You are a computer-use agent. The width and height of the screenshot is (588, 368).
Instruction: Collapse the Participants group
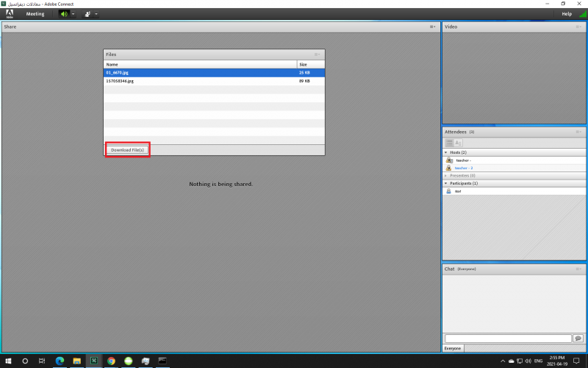(x=446, y=183)
